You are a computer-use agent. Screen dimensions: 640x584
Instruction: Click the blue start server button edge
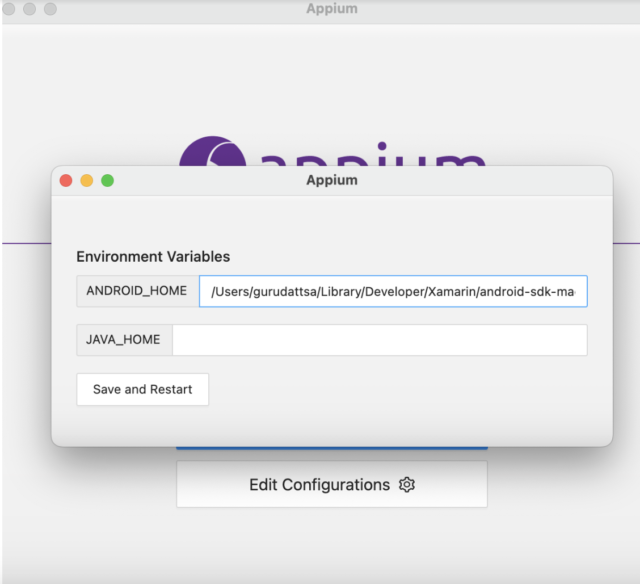click(331, 448)
